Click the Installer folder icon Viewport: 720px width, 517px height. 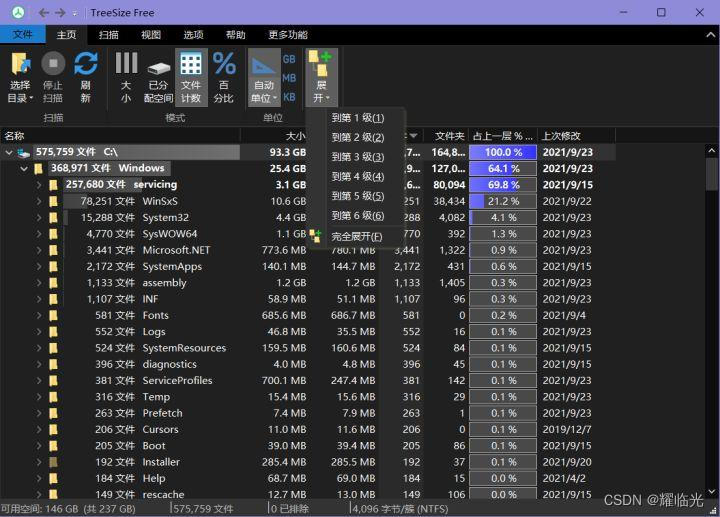53,462
